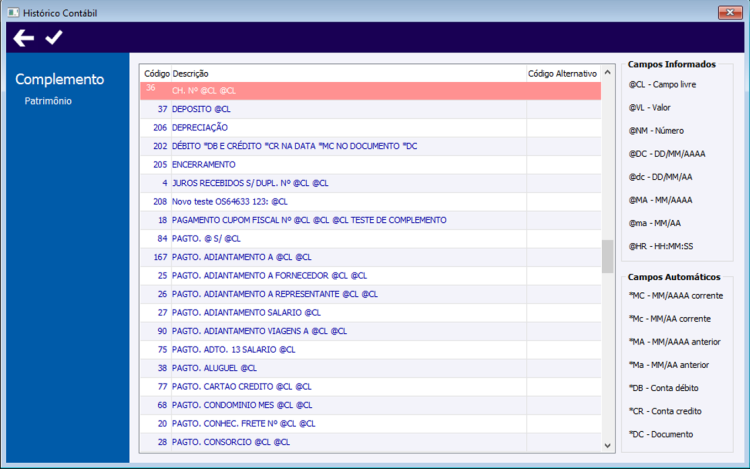Pick the PAGTO. ALUGUEL @CL entry
750x469 pixels.
tap(371, 368)
